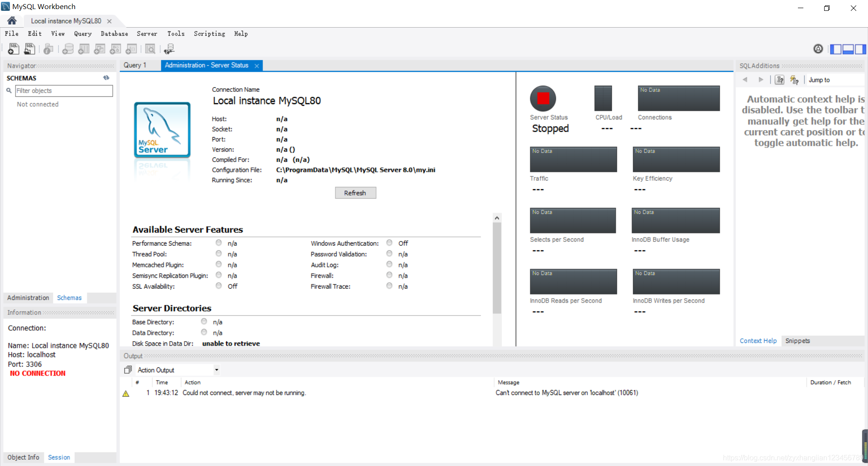
Task: Click the copy output icon beside Action Output
Action: 128,370
